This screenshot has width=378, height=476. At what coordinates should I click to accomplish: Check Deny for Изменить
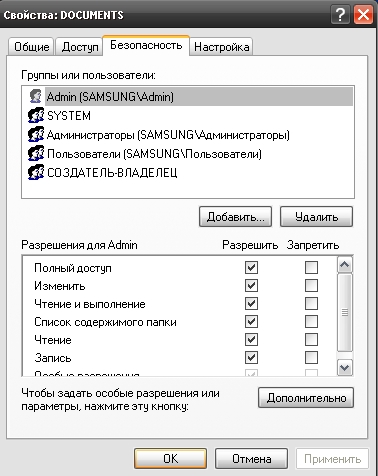(x=311, y=285)
